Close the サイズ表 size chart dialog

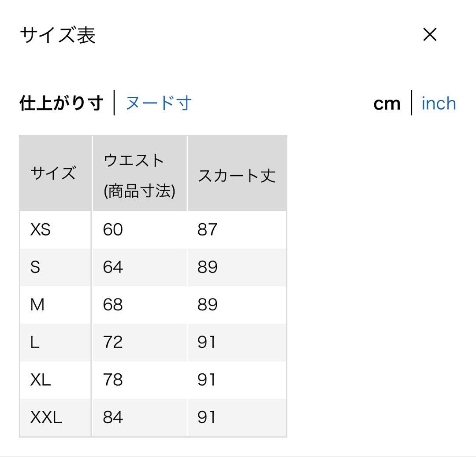tap(430, 34)
